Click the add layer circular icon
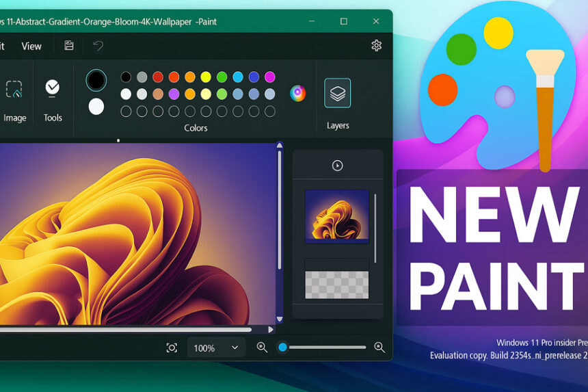 coord(337,166)
